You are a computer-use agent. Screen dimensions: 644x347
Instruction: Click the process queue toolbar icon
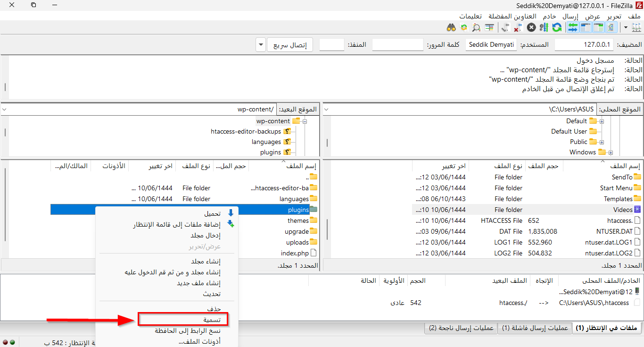[544, 27]
